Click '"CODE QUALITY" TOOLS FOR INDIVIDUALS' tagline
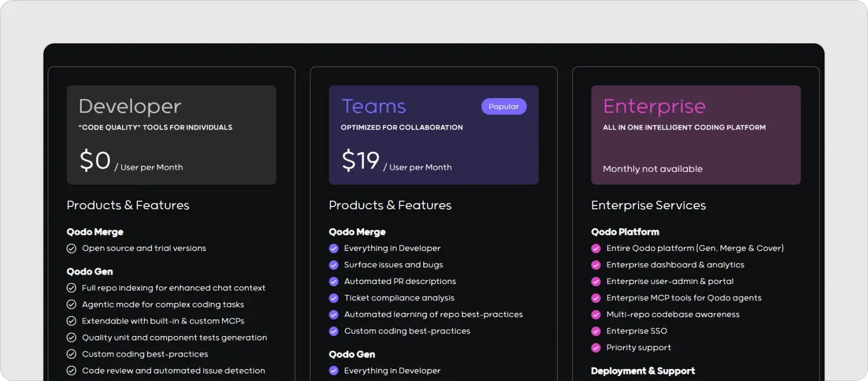Screen dimensions: 868x381 point(155,127)
